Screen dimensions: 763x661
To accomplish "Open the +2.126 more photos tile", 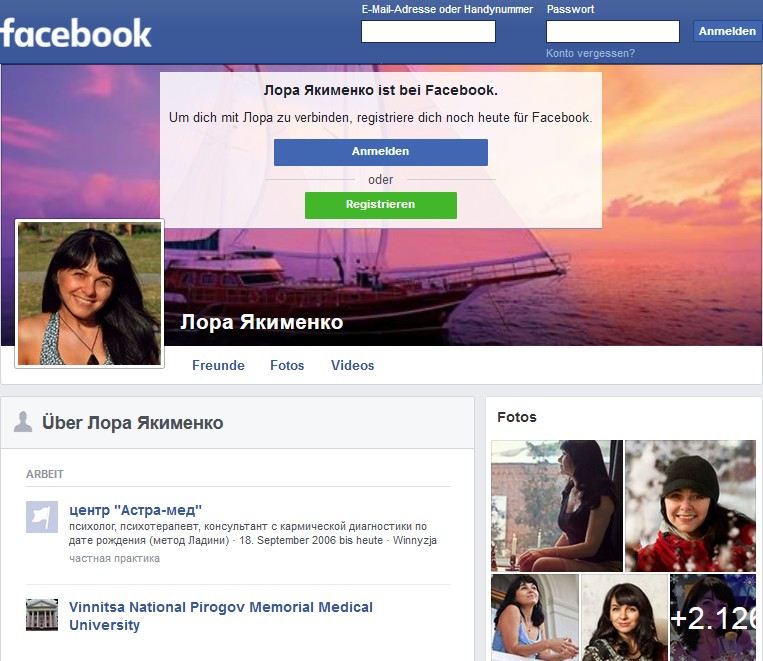I will (x=713, y=617).
